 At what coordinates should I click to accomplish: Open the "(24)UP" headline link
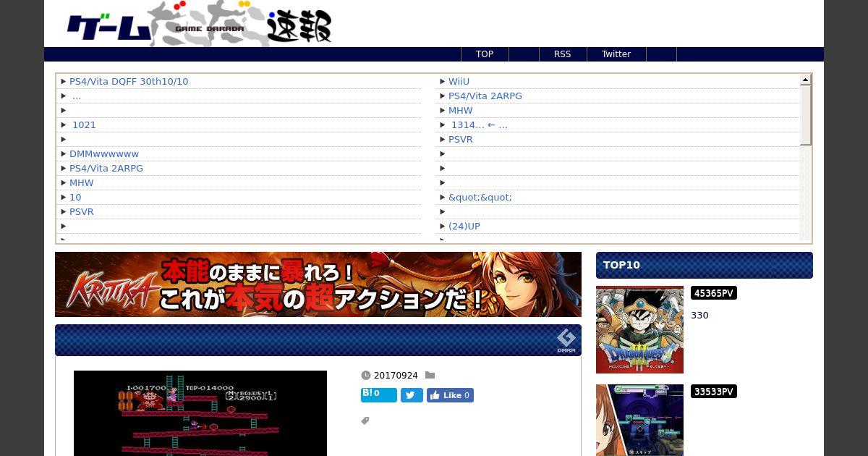pyautogui.click(x=464, y=227)
